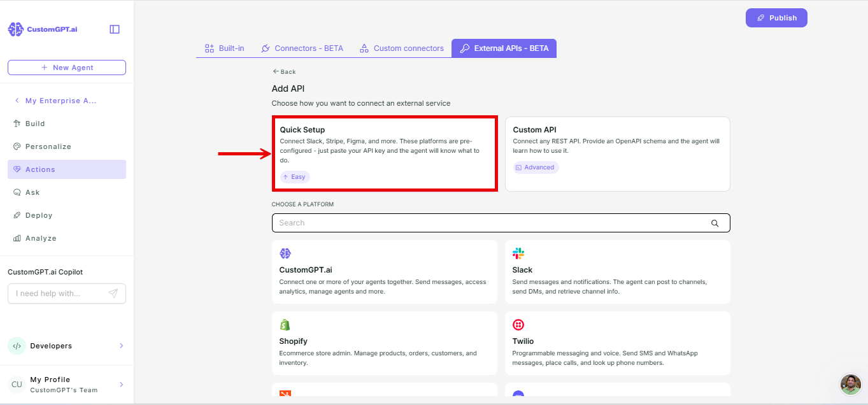Click the Easy badge

(295, 177)
